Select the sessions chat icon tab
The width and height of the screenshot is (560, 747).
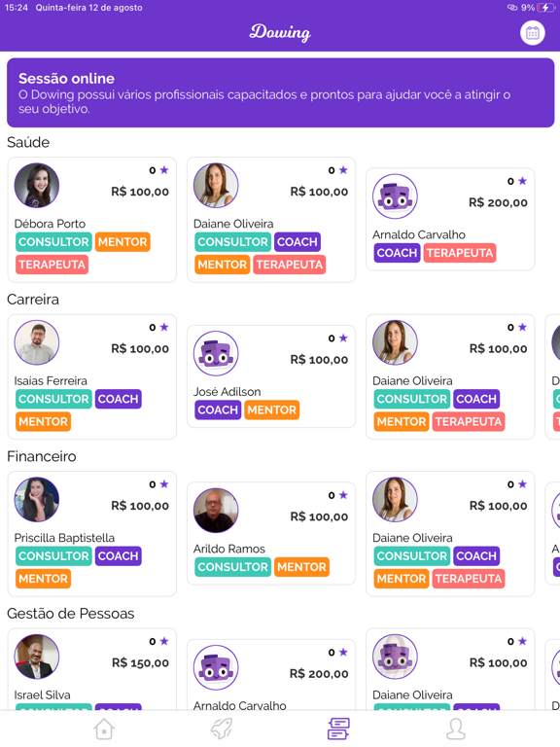(338, 729)
